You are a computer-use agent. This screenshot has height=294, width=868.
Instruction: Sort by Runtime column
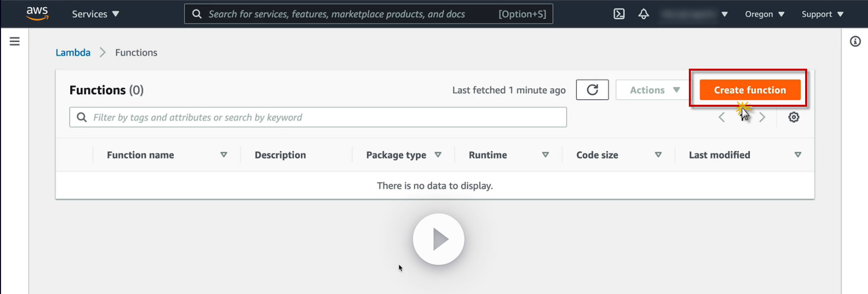point(488,155)
